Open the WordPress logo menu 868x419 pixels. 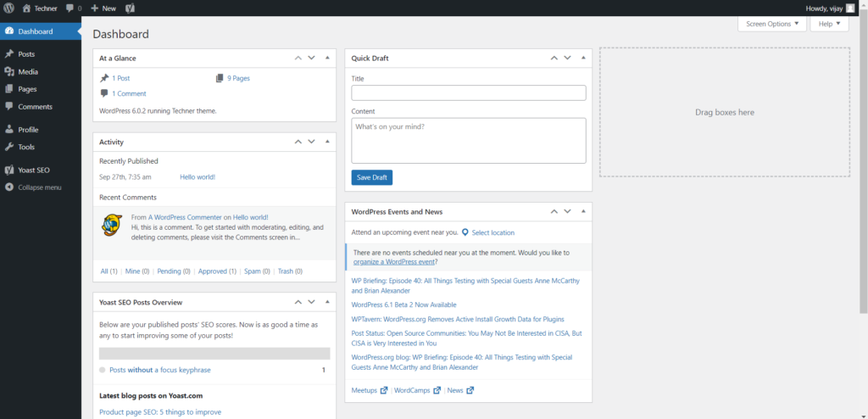8,8
